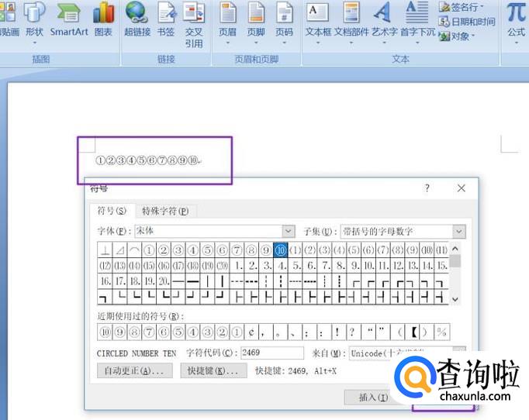Click the 公式 dropdown arrow
This screenshot has height=420, width=529.
point(516,43)
